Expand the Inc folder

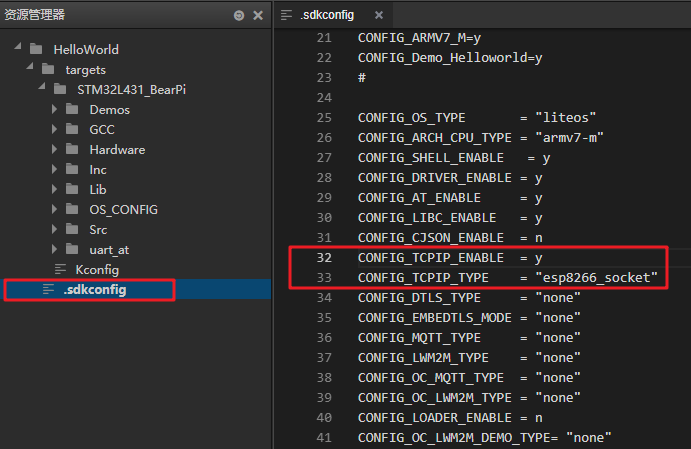(x=54, y=169)
